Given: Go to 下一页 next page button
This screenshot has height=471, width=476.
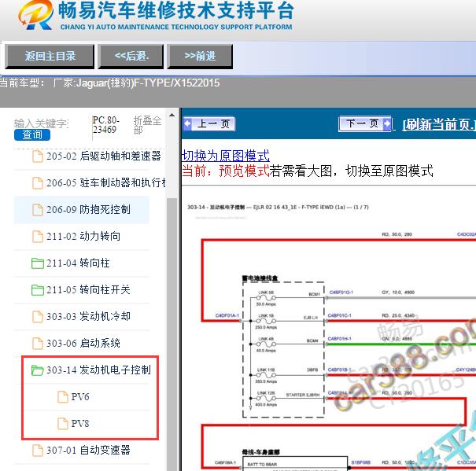Looking at the screenshot, I should (365, 123).
